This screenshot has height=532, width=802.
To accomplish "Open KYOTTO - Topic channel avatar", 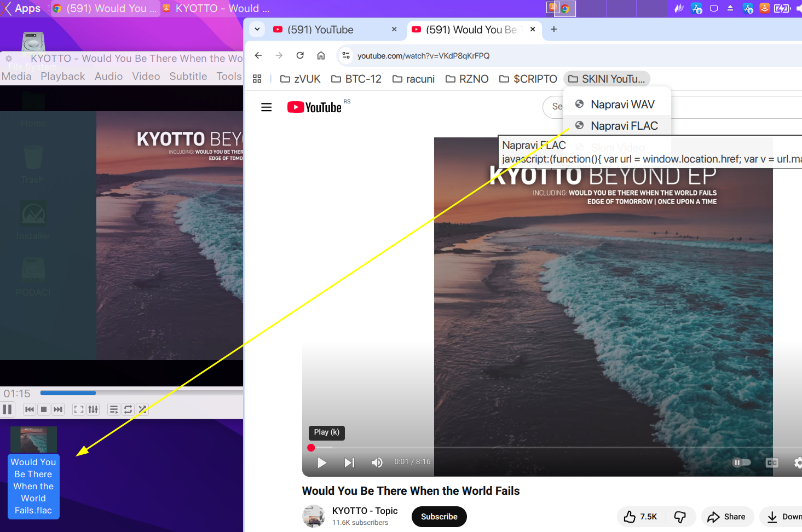I will pyautogui.click(x=314, y=516).
